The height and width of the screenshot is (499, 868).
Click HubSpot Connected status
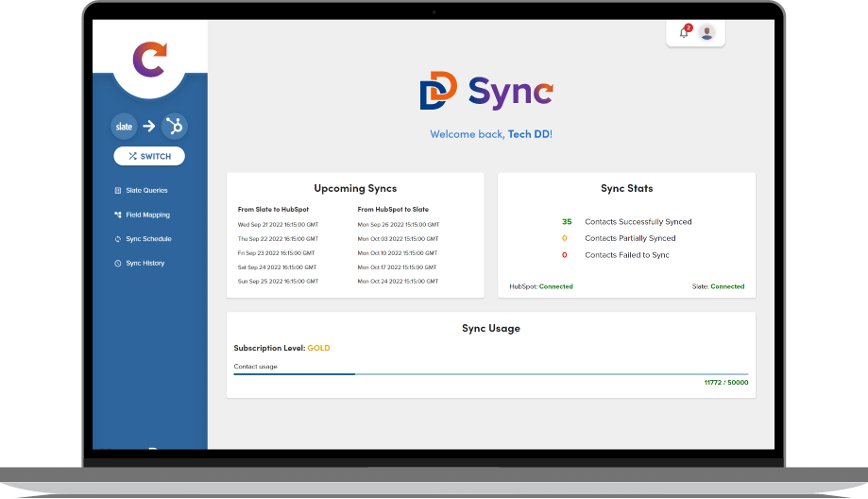click(541, 286)
